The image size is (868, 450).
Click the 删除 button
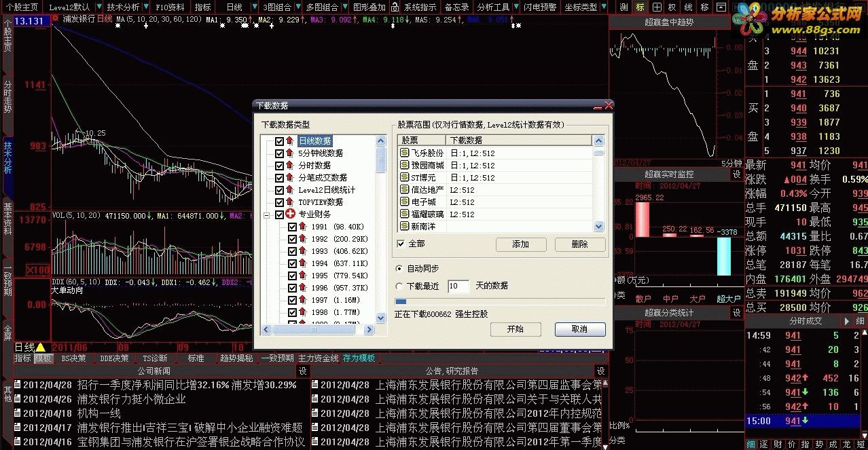tap(580, 244)
